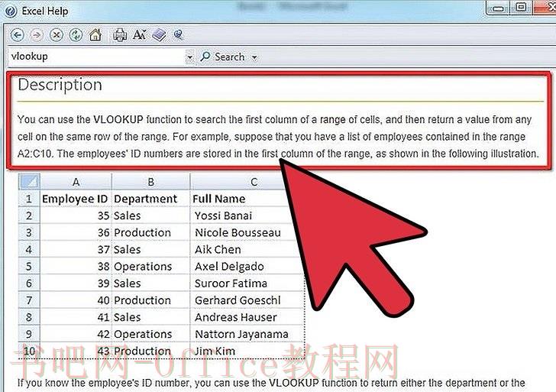
Task: Click the Aik Chen cell
Action: [x=243, y=249]
